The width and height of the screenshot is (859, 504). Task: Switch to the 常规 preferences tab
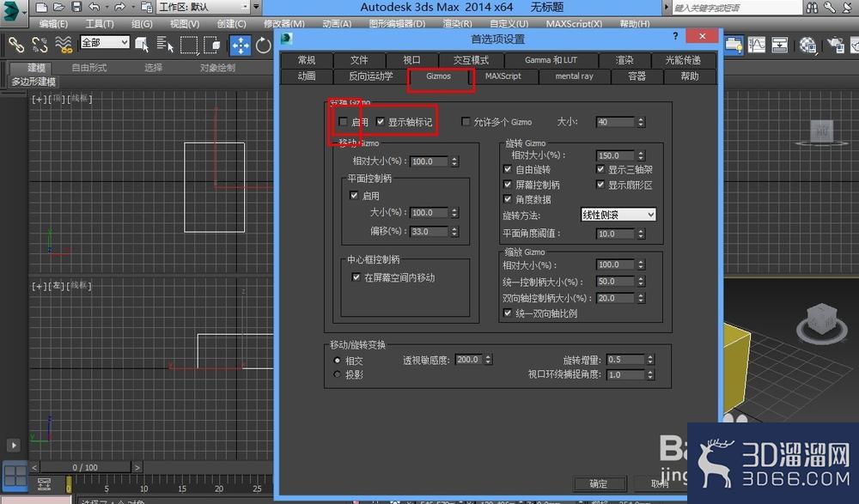(x=307, y=60)
